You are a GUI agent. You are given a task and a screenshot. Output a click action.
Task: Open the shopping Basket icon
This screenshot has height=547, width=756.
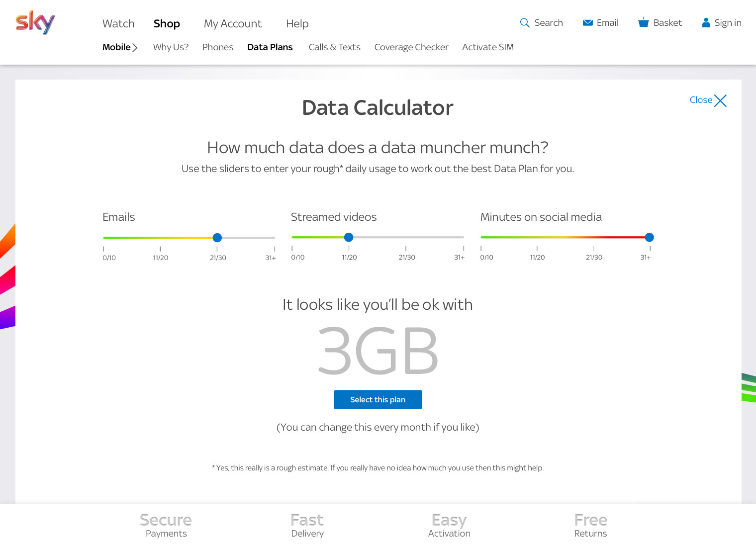coord(644,22)
